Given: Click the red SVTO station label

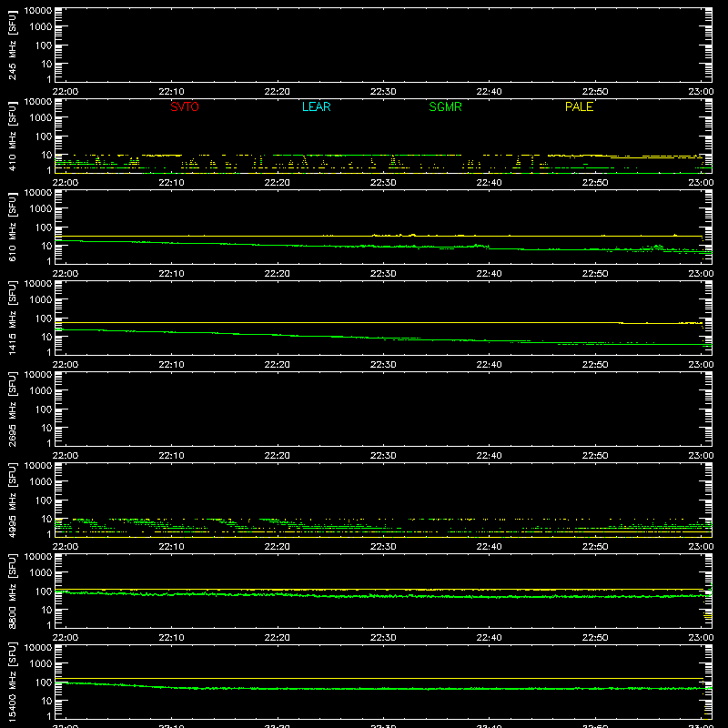Looking at the screenshot, I should (185, 106).
